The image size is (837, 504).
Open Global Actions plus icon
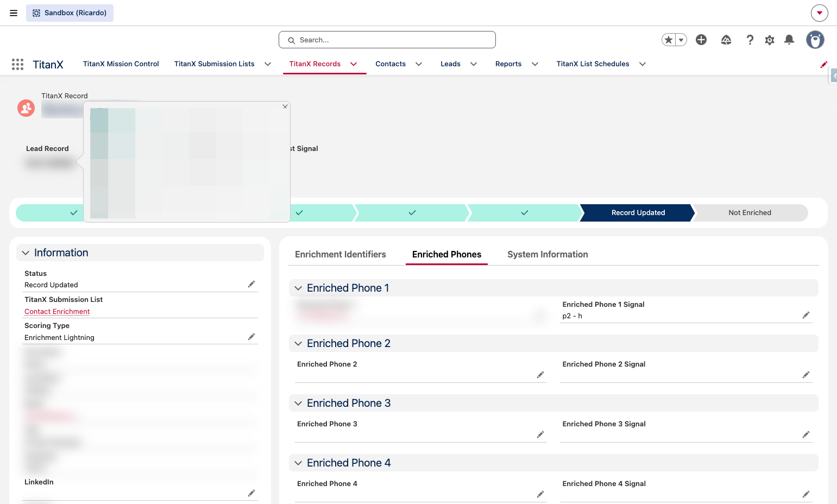(701, 40)
